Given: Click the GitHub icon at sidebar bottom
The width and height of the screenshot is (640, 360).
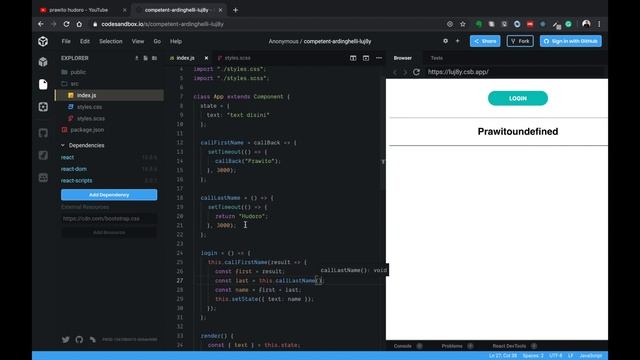Looking at the screenshot, I should (x=79, y=340).
